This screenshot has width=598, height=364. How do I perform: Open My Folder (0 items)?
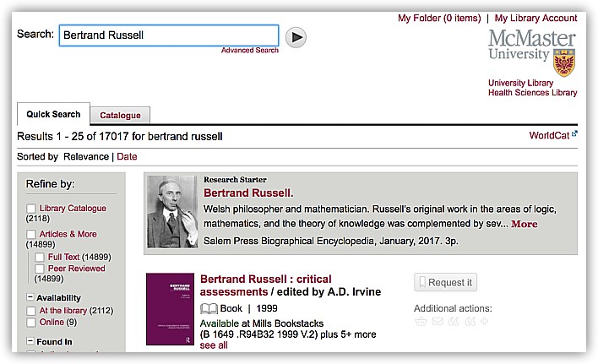[439, 18]
